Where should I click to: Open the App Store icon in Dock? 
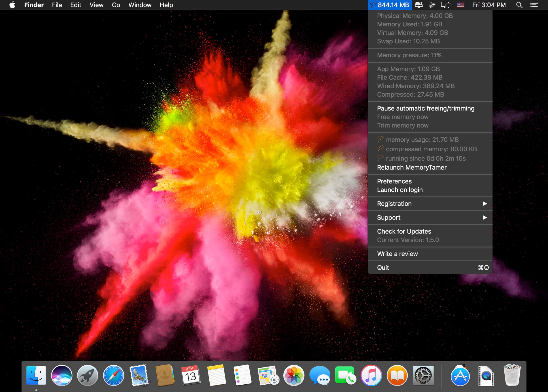pos(460,375)
